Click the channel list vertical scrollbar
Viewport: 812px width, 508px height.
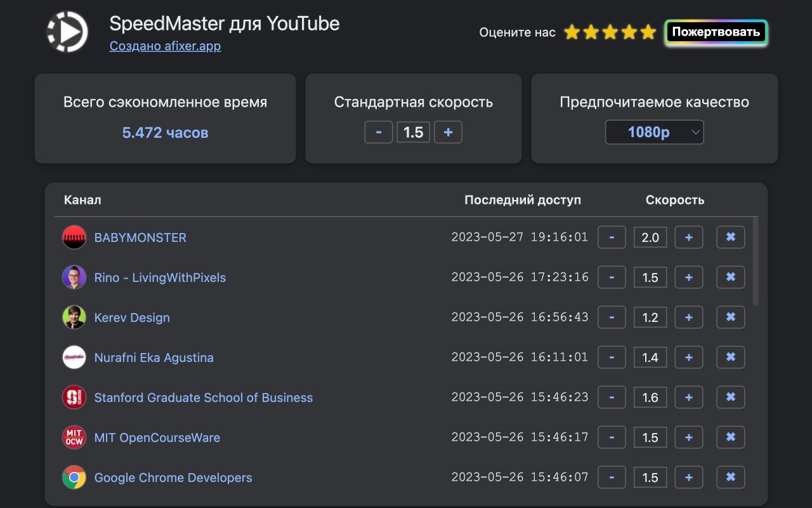(755, 262)
